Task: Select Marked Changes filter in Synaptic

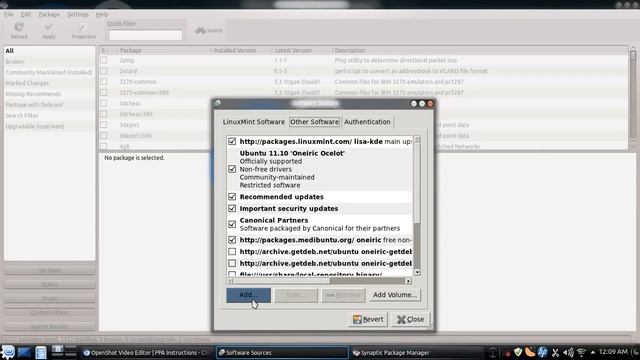Action: [x=49, y=83]
